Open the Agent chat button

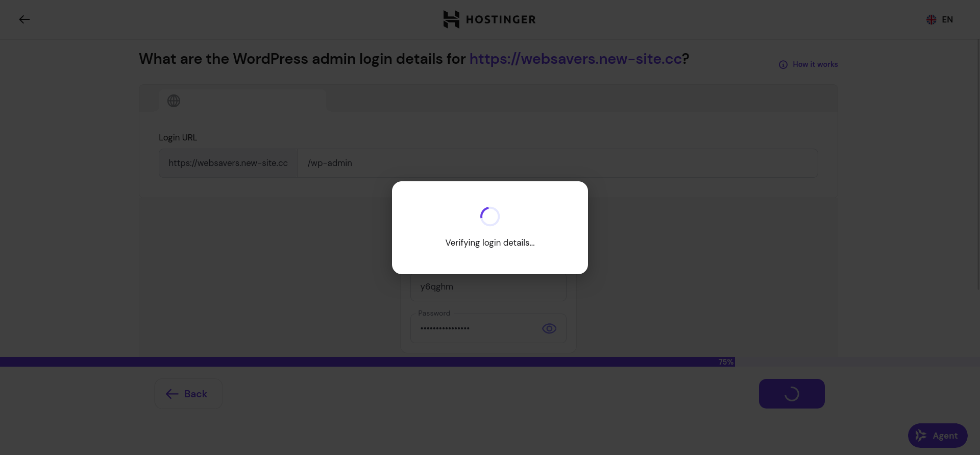click(x=938, y=436)
